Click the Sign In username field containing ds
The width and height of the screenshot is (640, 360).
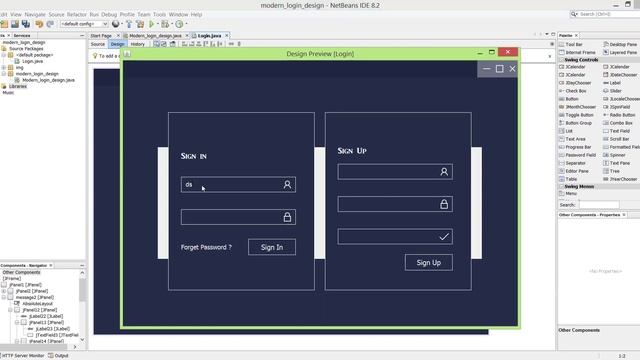[x=238, y=185]
